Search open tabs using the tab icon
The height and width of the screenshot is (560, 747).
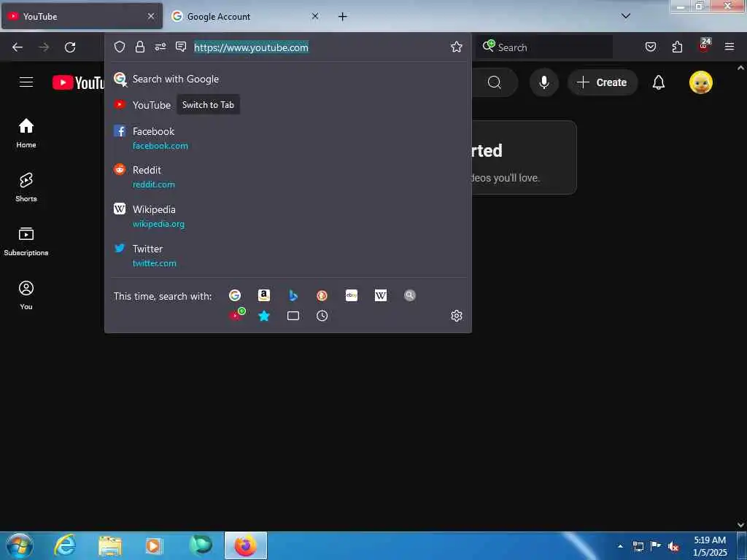[293, 316]
